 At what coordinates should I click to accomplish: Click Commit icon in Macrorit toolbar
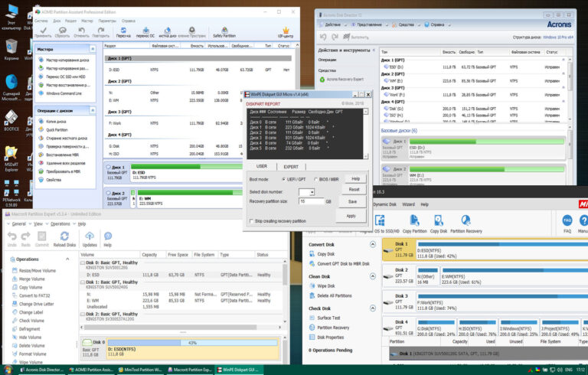pyautogui.click(x=41, y=236)
